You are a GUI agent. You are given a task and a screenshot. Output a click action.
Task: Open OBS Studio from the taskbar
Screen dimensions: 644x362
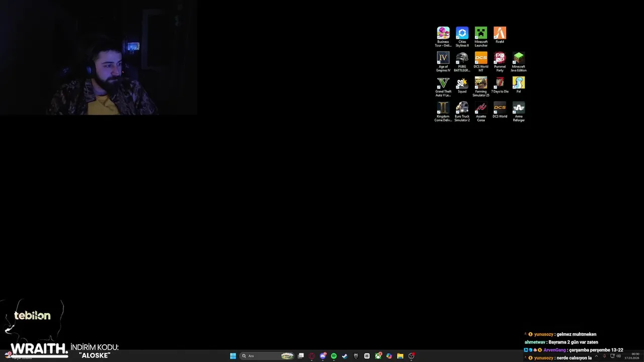[411, 356]
